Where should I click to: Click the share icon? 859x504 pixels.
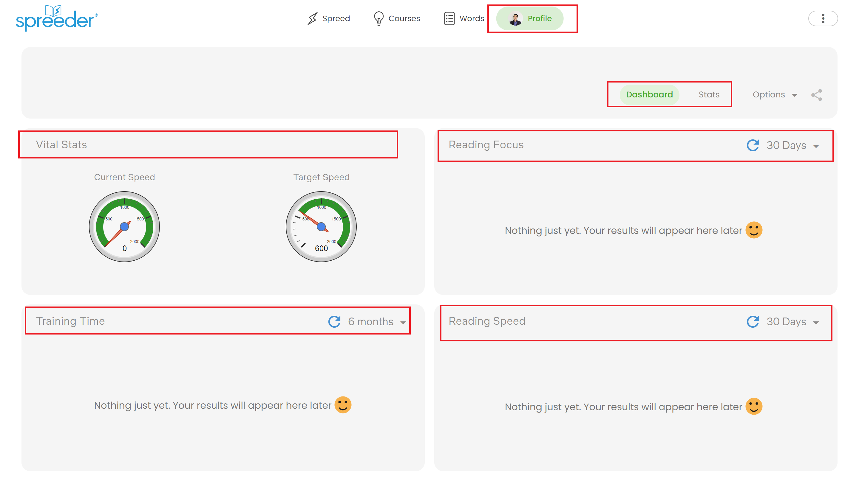(x=817, y=95)
